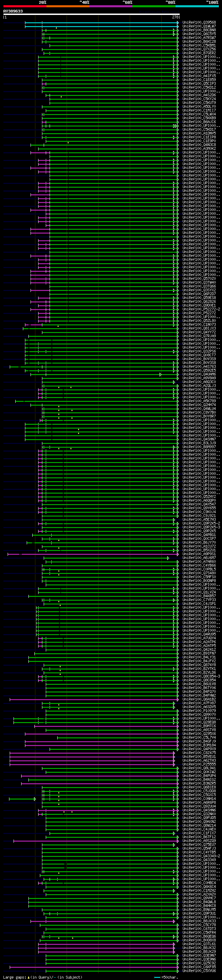Select label UniRef100_Q4SHN6

click(x=199, y=810)
